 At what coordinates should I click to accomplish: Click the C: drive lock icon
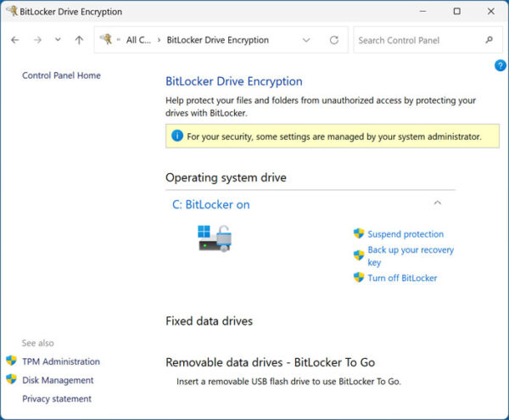215,238
